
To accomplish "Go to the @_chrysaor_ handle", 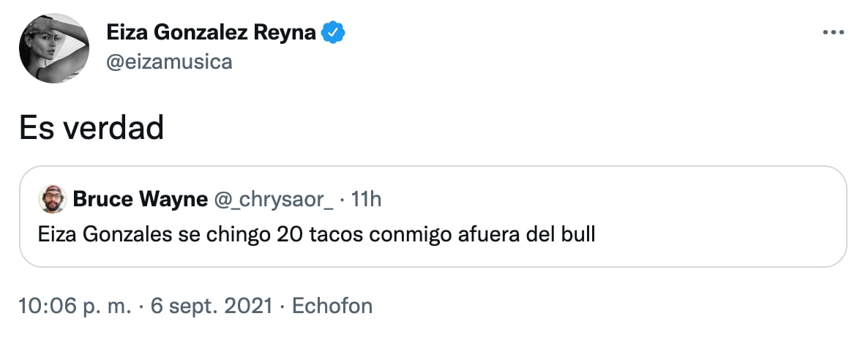I will click(274, 200).
